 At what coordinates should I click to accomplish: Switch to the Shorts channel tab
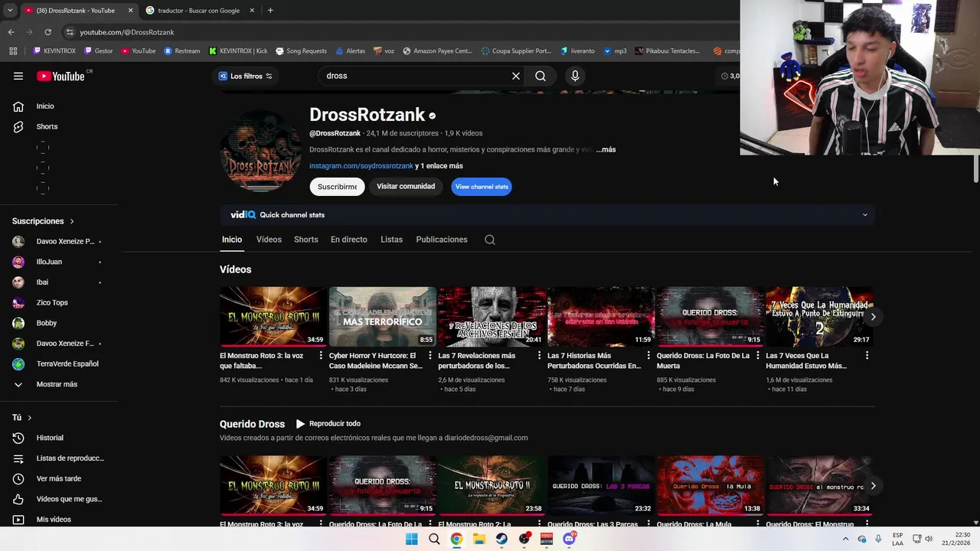[306, 240]
